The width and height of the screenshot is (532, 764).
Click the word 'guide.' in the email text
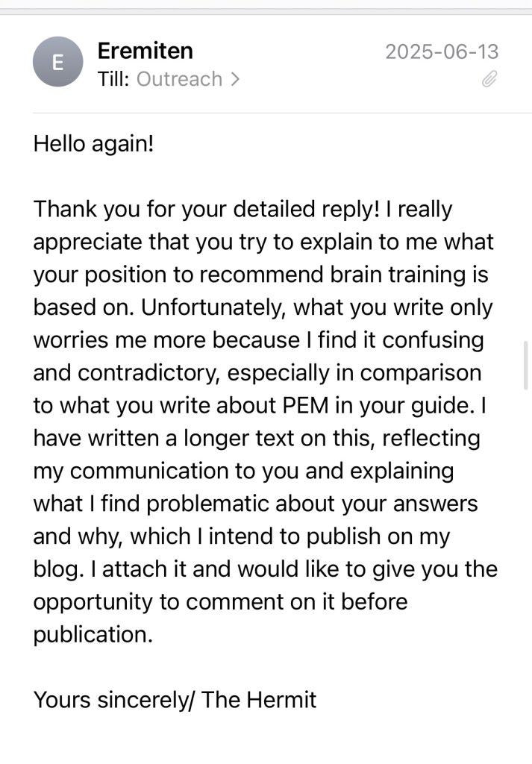(x=445, y=405)
